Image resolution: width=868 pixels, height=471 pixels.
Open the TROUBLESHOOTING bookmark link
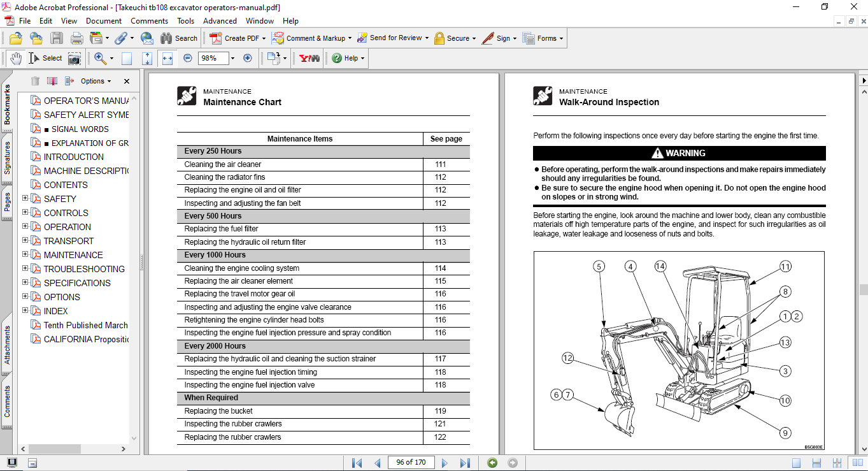[84, 269]
